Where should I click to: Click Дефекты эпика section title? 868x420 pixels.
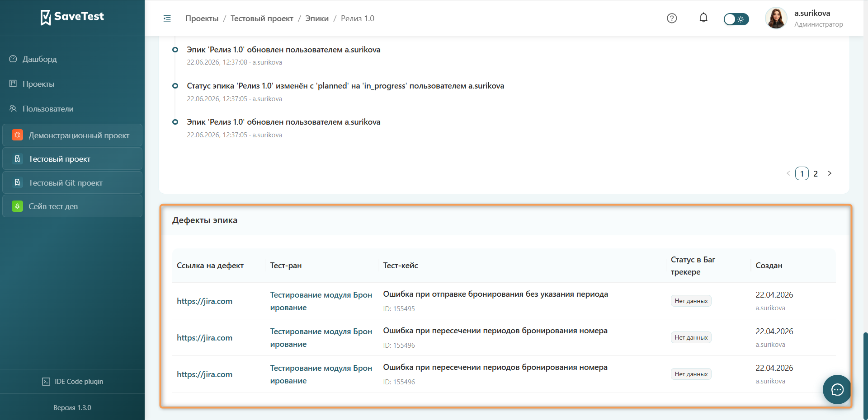click(205, 220)
